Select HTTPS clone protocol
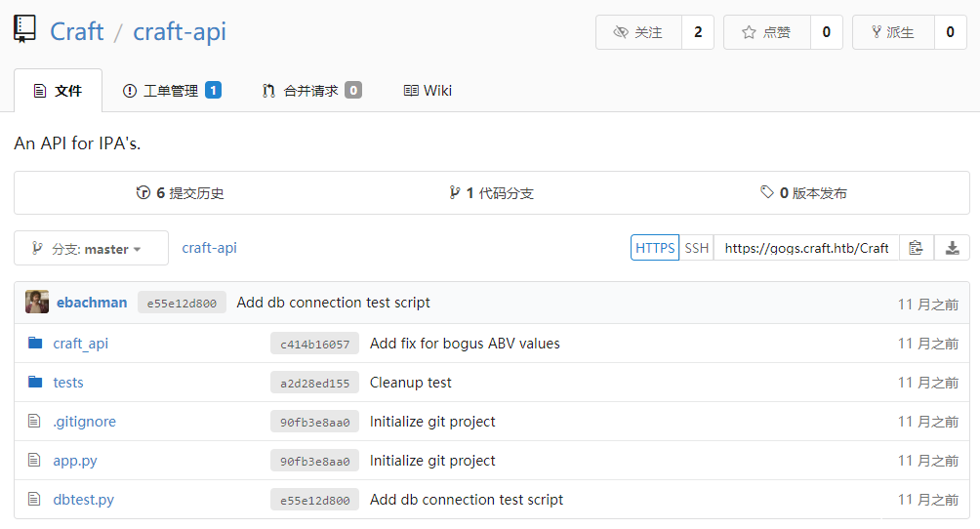 655,248
